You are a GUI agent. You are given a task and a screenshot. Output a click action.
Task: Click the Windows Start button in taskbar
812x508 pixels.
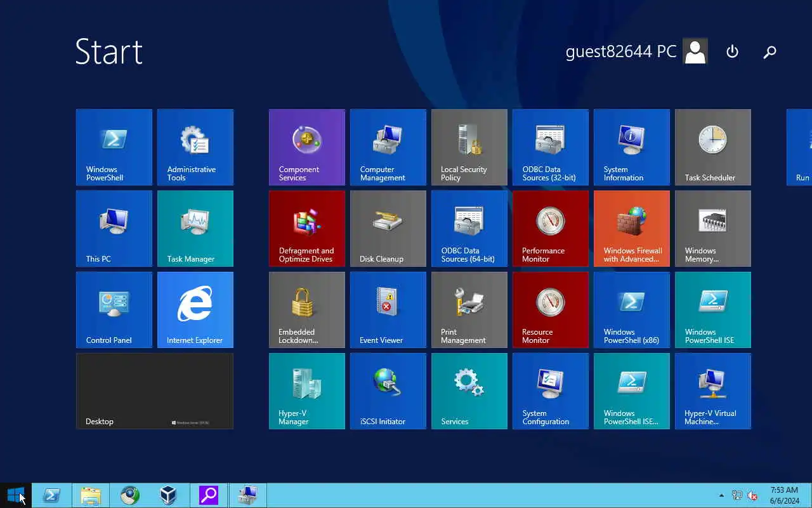15,495
